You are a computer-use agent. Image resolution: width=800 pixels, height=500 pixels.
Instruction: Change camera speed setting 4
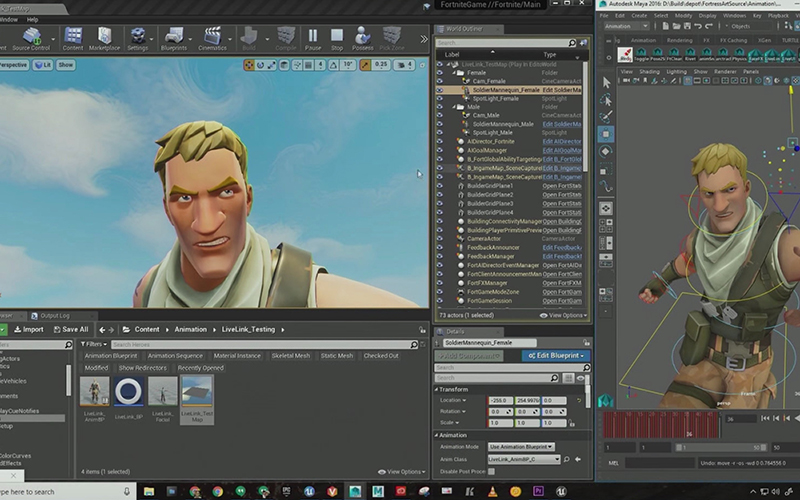(404, 65)
